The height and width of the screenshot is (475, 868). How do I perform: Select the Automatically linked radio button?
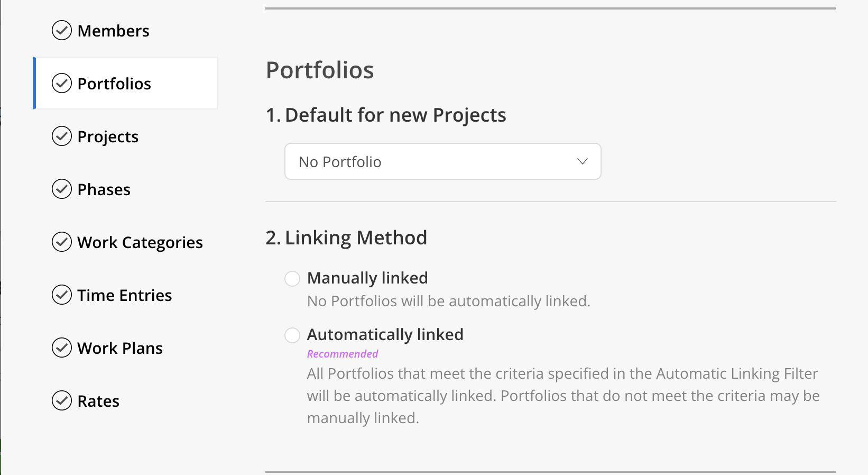click(292, 335)
